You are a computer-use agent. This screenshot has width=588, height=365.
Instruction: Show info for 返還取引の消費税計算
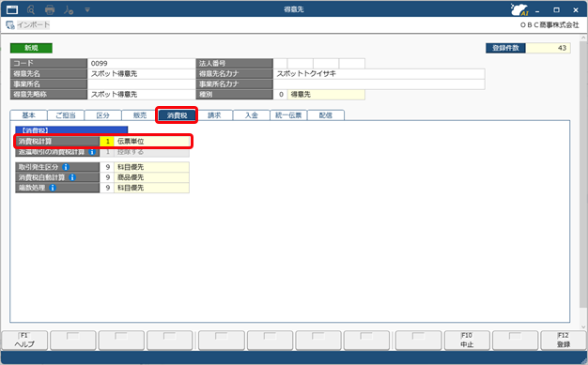point(91,152)
